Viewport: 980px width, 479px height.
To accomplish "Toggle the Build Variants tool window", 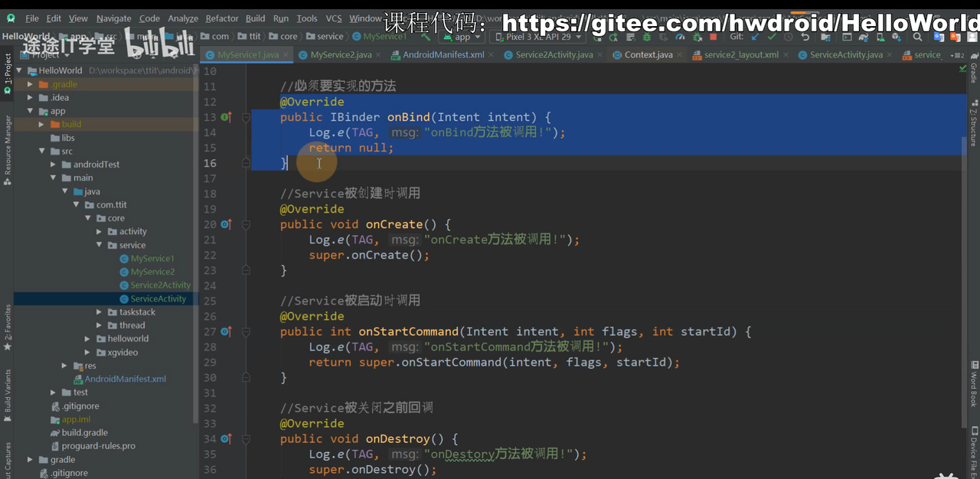I will tap(7, 394).
